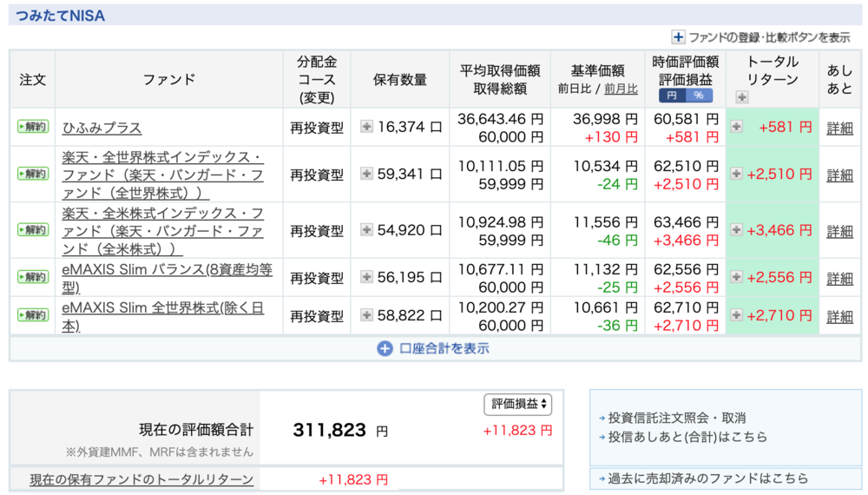Viewport: 868px width, 495px height.
Task: Open 過去に売却済みのファンドはこちら link
Action: pyautogui.click(x=708, y=478)
